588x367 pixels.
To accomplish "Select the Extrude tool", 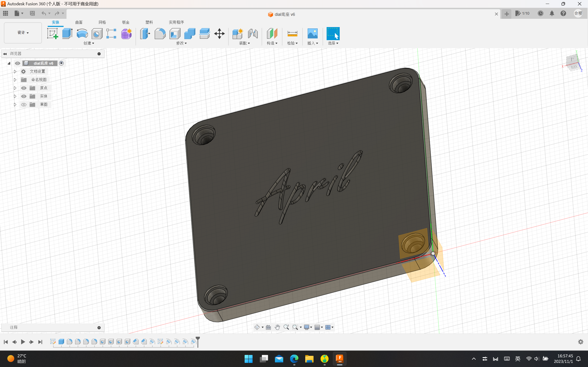I will tap(67, 33).
